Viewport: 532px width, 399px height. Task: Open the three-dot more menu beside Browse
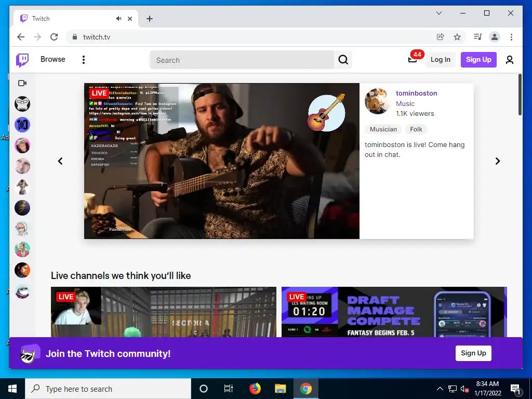tap(84, 60)
